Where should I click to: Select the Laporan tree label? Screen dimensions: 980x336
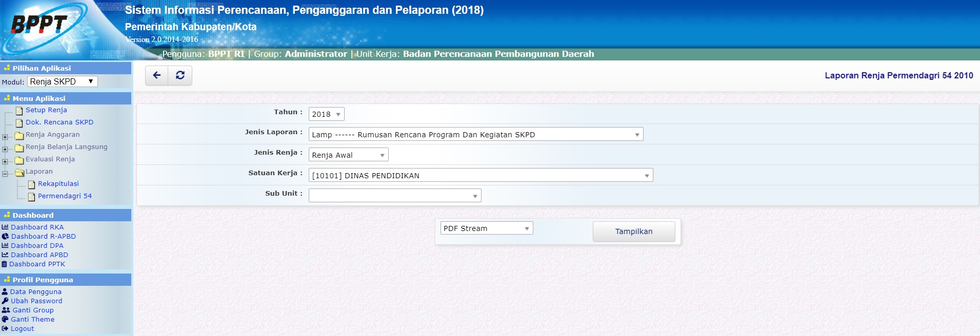39,171
